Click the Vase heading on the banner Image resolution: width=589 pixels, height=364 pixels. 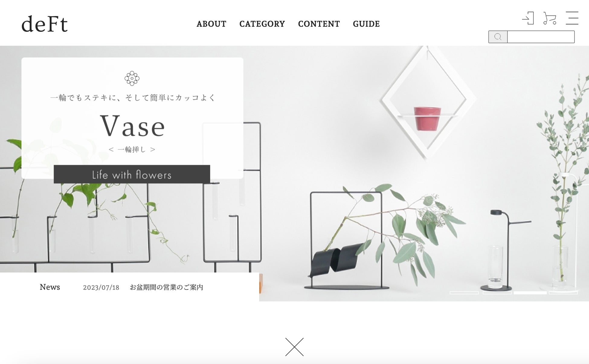click(x=133, y=126)
